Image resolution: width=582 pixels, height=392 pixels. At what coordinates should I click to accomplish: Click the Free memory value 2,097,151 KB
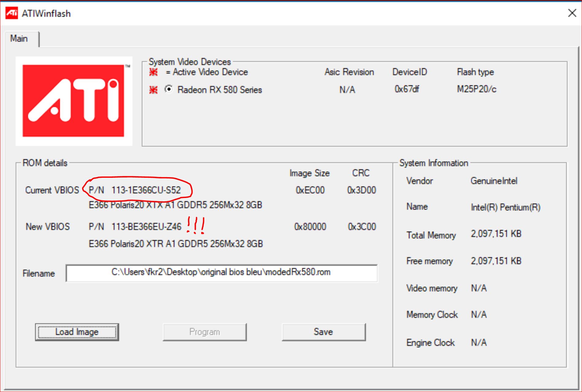[496, 261]
